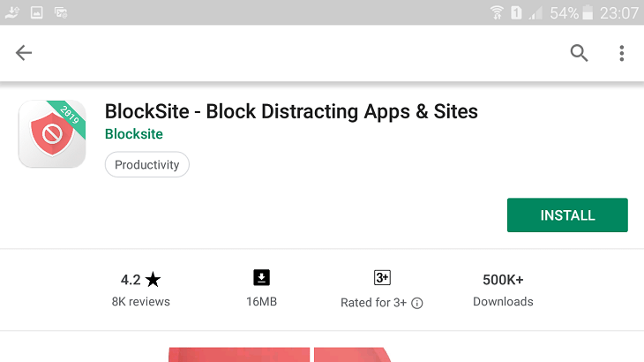This screenshot has height=362, width=644.
Task: Tap the image notification icon
Action: click(x=36, y=12)
